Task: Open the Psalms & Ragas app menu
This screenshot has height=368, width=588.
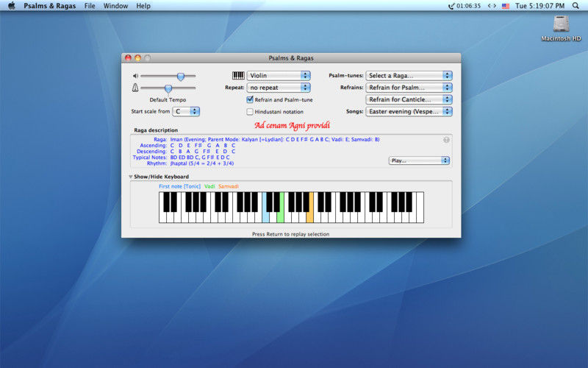Action: 49,6
